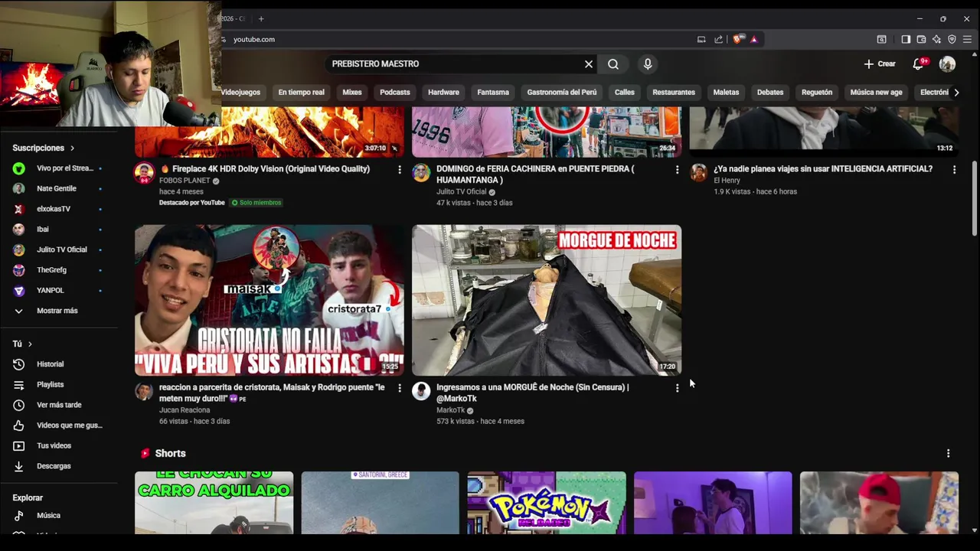Click the magnifier search button

pos(613,64)
